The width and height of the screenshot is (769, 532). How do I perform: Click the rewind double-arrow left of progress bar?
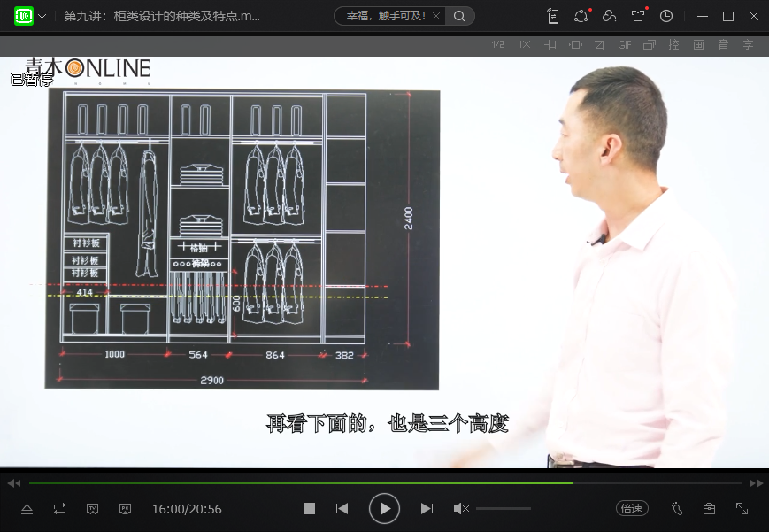[x=14, y=483]
